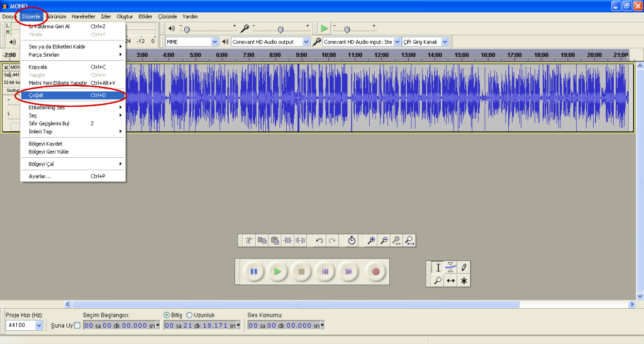Enable the Şuna Uy checkbox
This screenshot has width=644, height=344.
[x=77, y=326]
